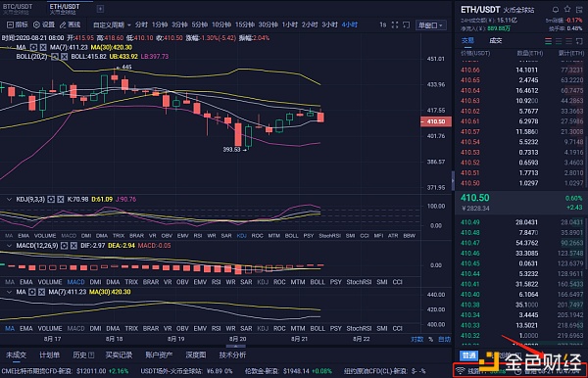Show asks-only order book layout
The width and height of the screenshot is (588, 378).
(568, 41)
